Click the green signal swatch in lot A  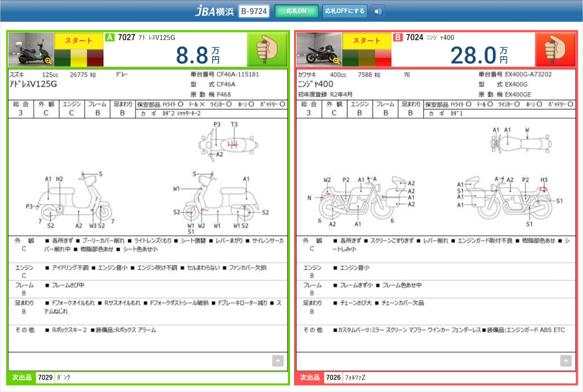tap(62, 58)
